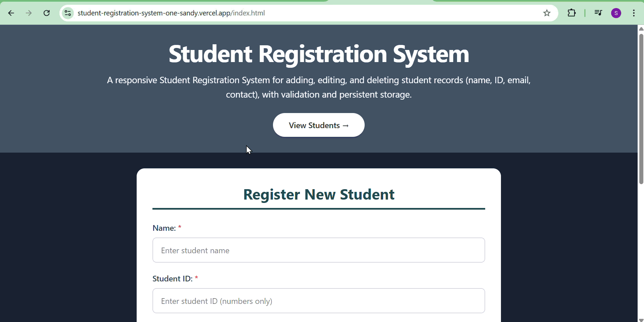Click the page description paragraph text

click(318, 87)
